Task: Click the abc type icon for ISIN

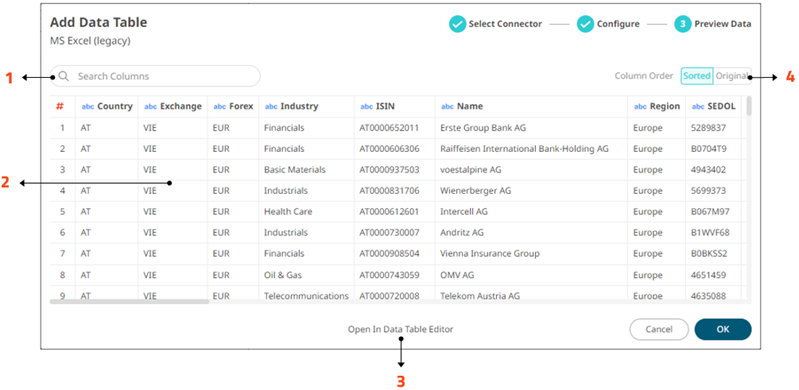Action: tap(367, 107)
